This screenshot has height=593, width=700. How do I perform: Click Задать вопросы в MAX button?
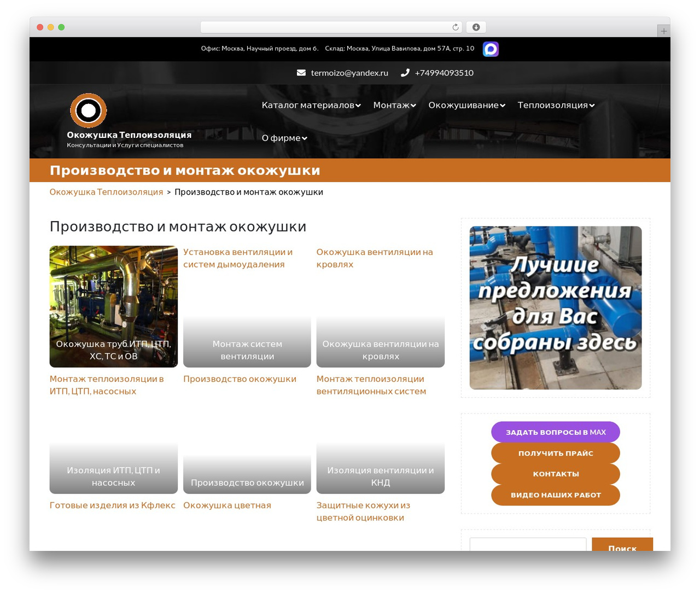(556, 432)
